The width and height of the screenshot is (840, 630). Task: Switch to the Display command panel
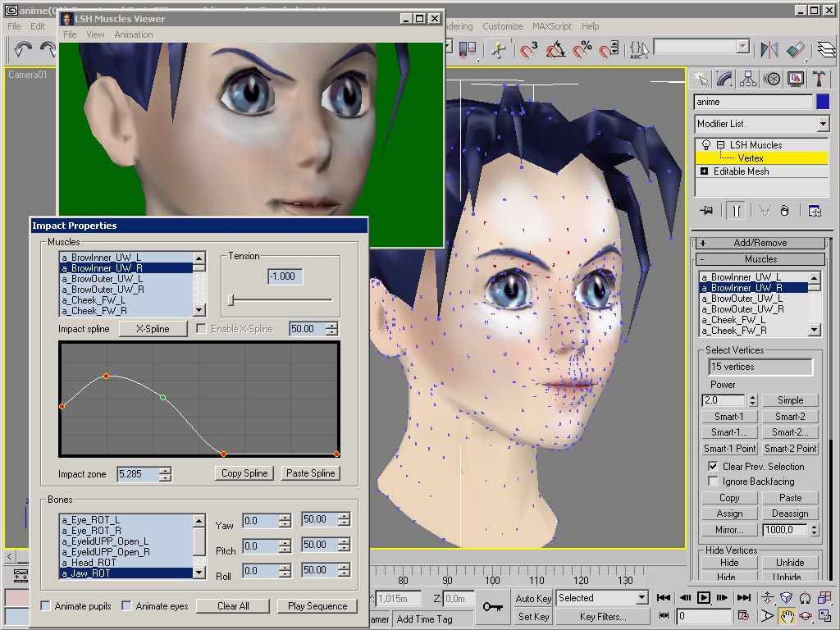pos(796,80)
